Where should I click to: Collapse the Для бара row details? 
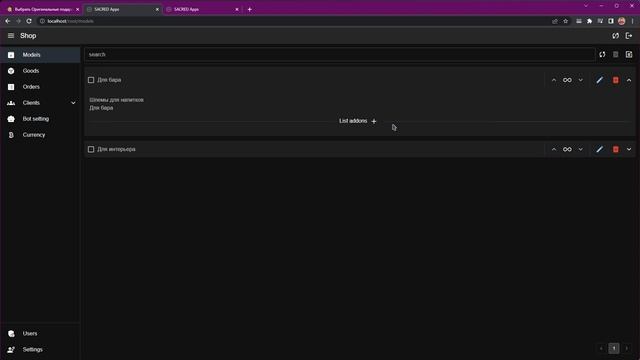(x=629, y=80)
